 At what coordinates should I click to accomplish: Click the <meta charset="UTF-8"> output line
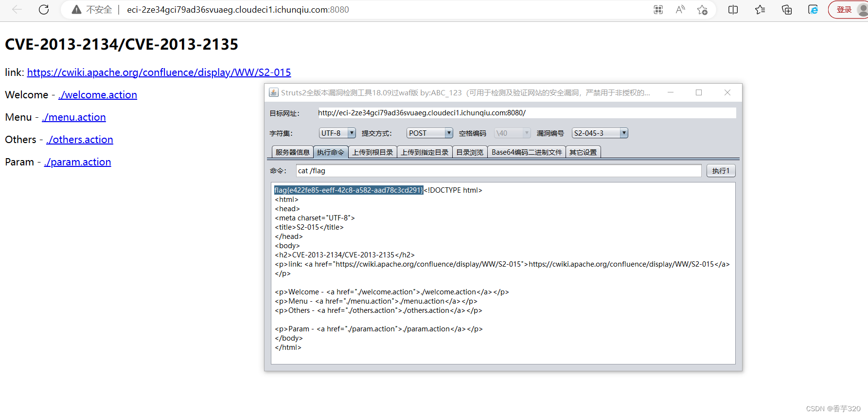[x=315, y=218]
